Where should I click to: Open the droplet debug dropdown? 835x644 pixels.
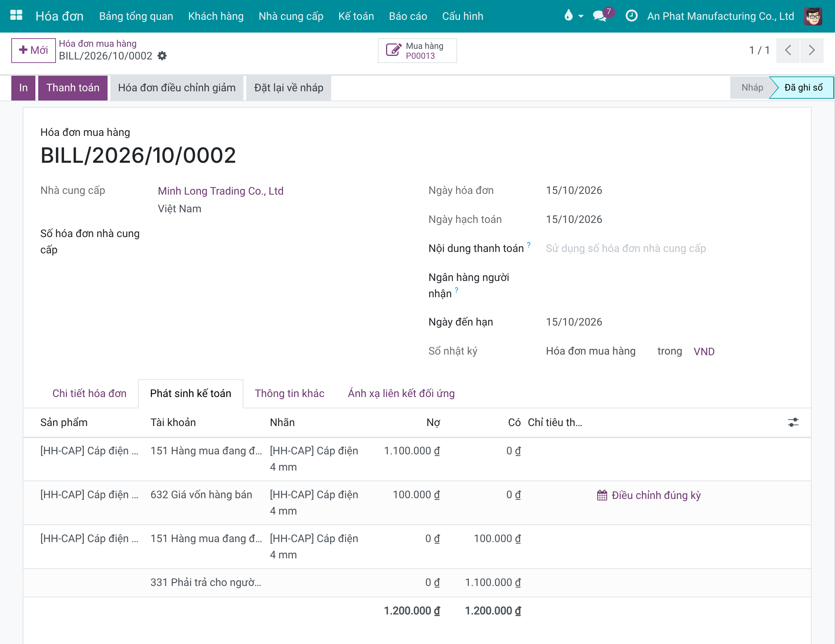point(573,16)
